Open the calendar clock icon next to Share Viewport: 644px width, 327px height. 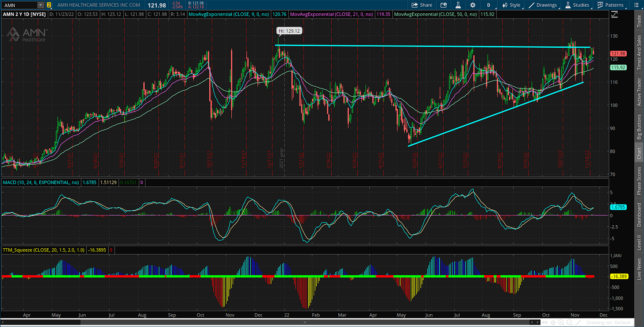point(444,5)
